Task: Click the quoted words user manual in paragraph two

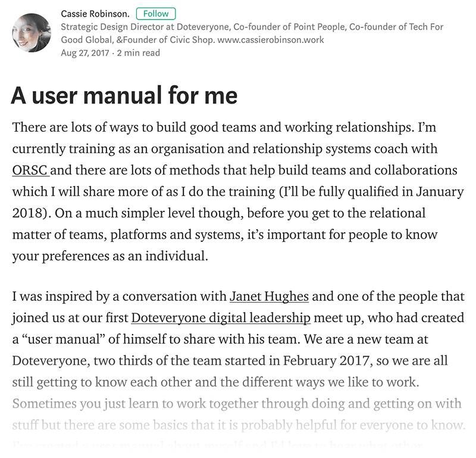Action: pos(64,339)
